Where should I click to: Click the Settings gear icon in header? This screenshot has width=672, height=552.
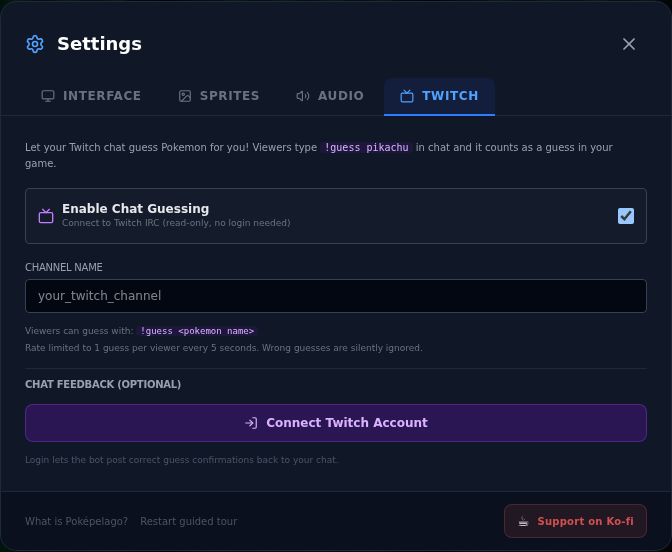(35, 44)
